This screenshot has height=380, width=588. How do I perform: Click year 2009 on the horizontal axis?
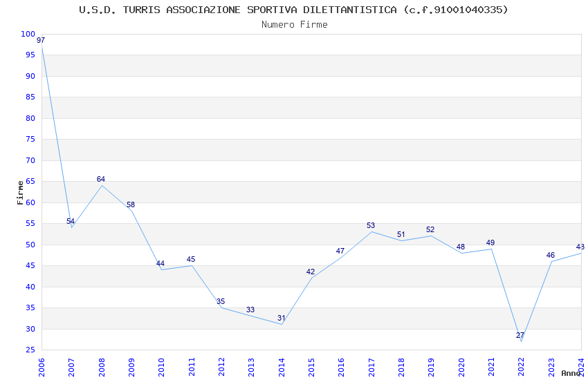(131, 367)
